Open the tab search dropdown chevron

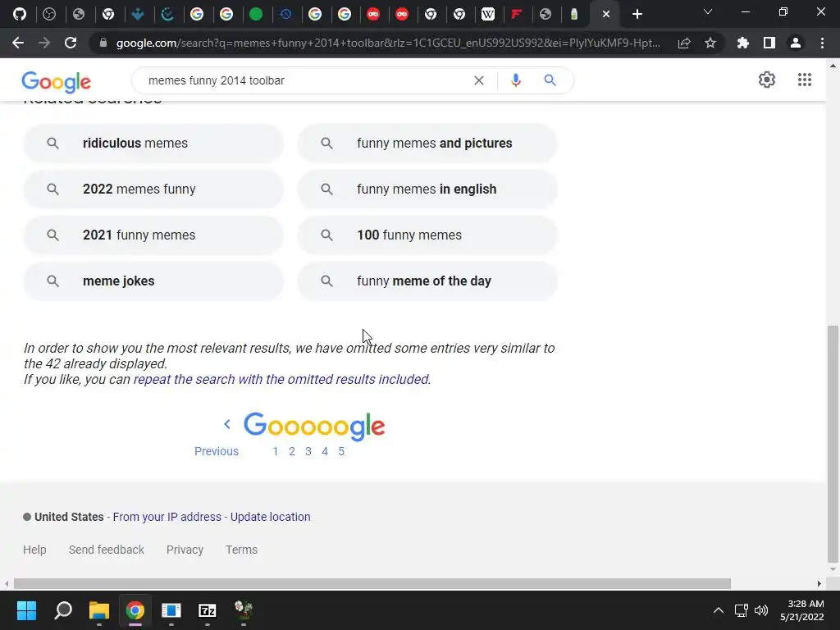[x=708, y=11]
